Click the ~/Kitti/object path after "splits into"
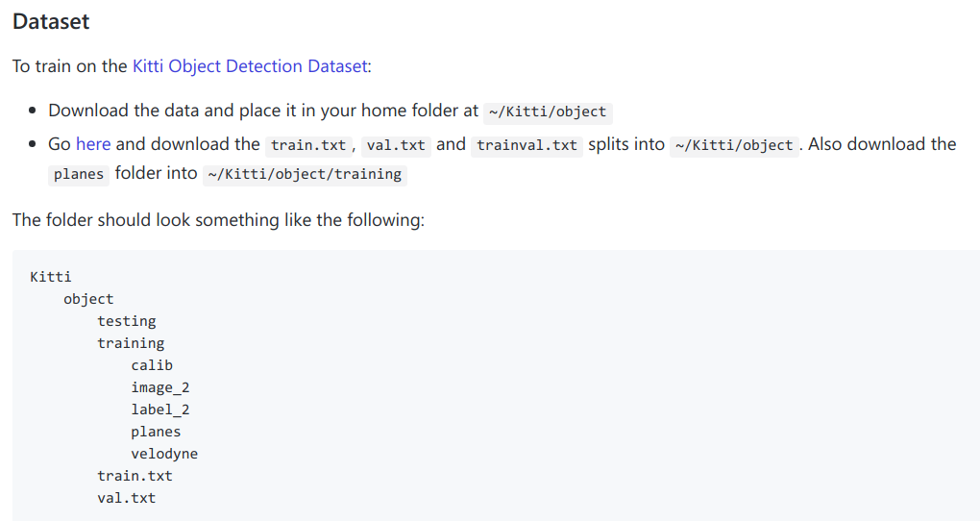 click(734, 146)
